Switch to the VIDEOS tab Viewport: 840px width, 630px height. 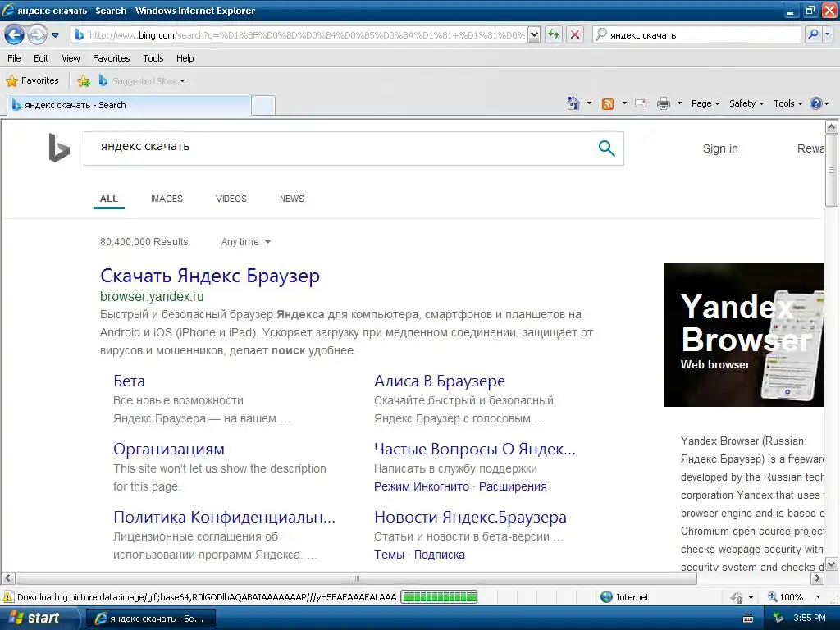231,199
